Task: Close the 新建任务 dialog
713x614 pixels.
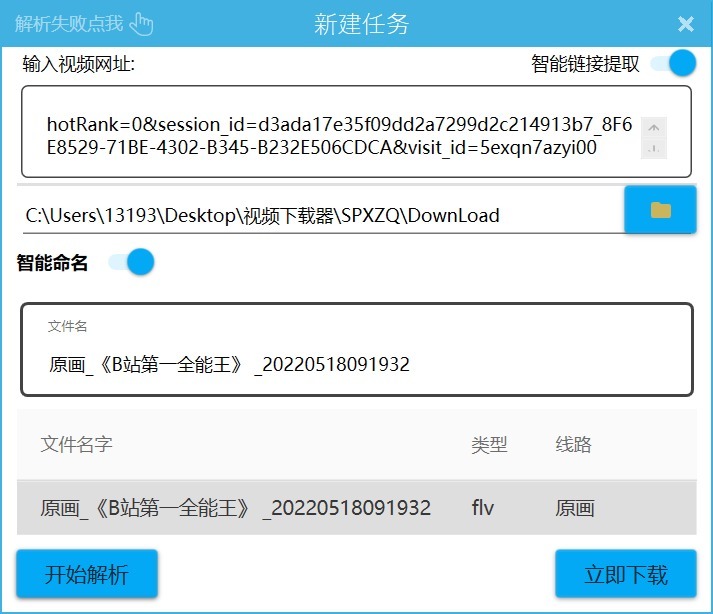Action: point(685,25)
